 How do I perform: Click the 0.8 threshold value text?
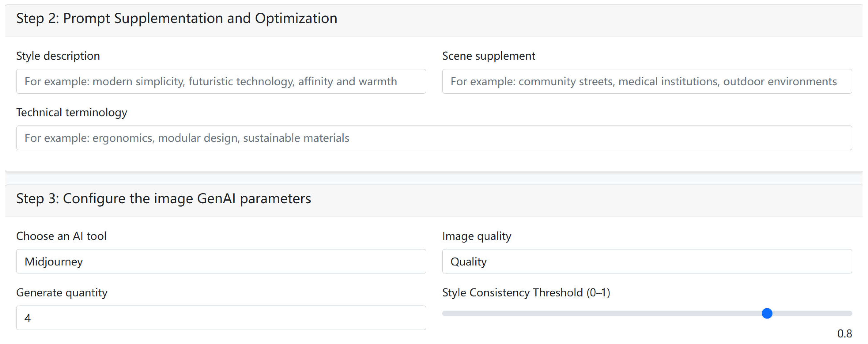coord(844,334)
